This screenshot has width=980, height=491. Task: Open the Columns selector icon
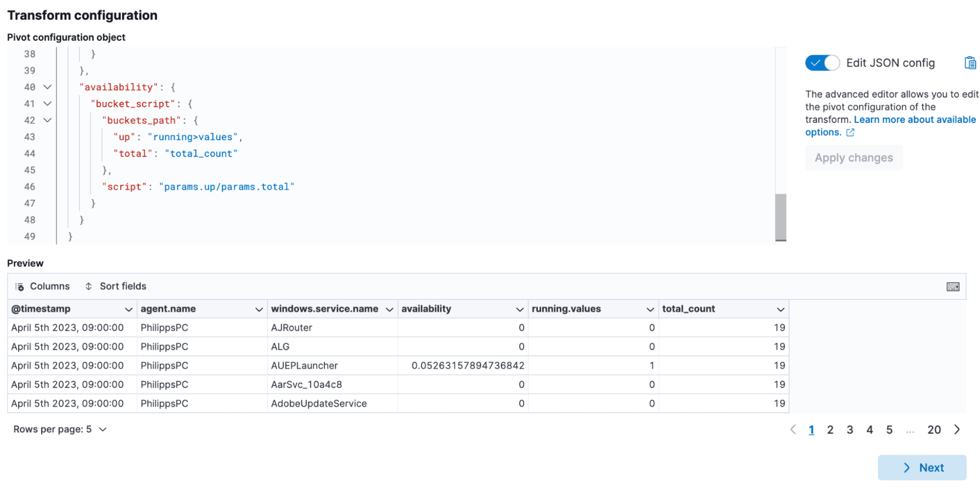click(20, 287)
